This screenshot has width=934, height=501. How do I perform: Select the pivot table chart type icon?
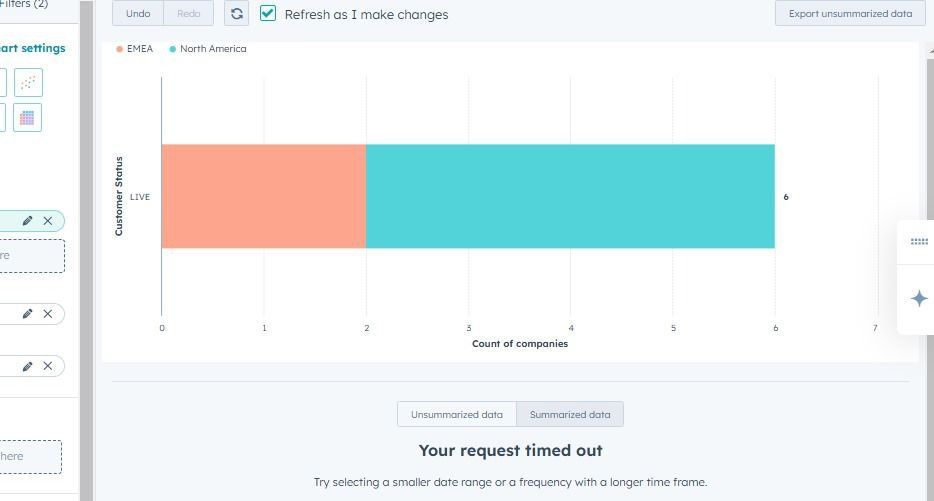tap(28, 117)
